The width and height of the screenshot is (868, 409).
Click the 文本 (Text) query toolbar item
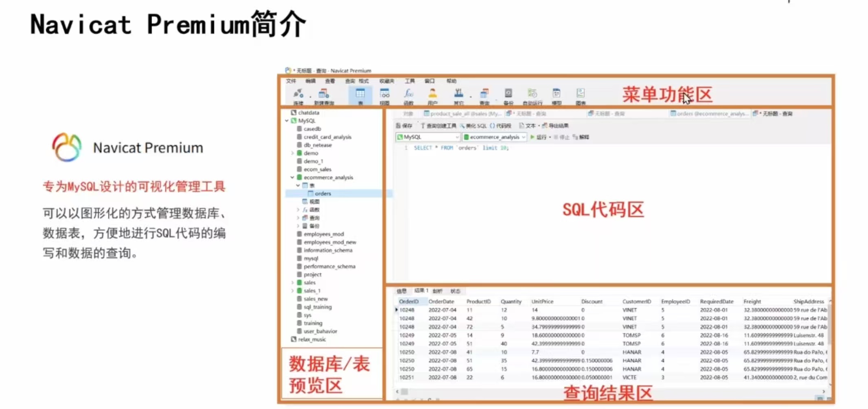(x=528, y=125)
